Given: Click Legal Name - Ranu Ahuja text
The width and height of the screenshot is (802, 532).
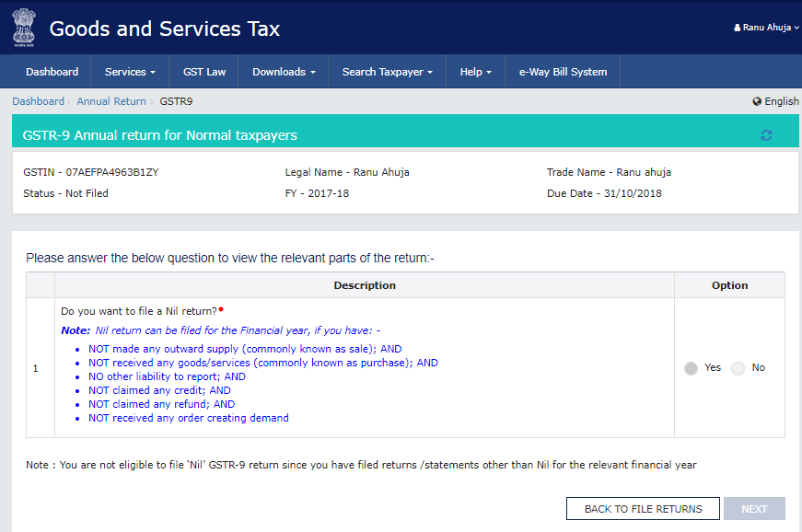Looking at the screenshot, I should 347,172.
